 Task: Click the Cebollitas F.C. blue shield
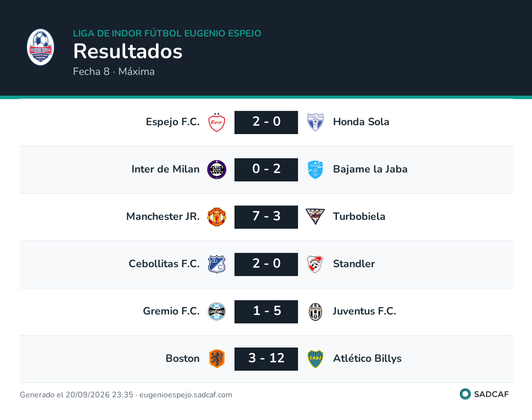[216, 264]
